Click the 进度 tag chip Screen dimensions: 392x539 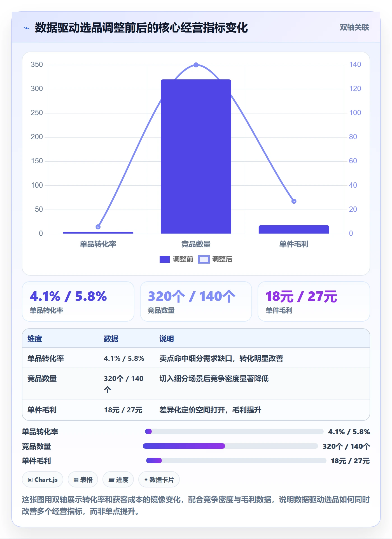point(118,480)
